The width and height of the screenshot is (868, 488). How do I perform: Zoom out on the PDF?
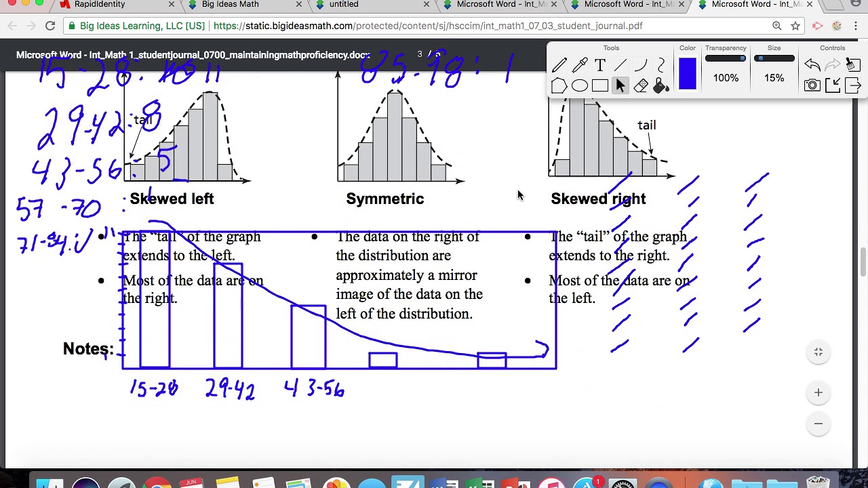[x=818, y=424]
